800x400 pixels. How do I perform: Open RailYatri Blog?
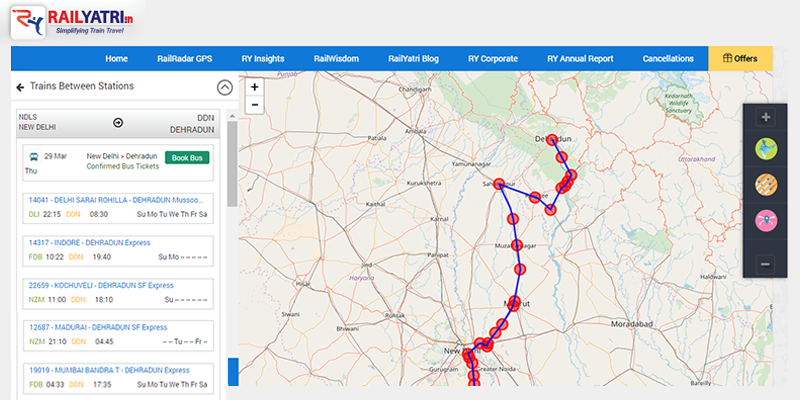point(413,59)
